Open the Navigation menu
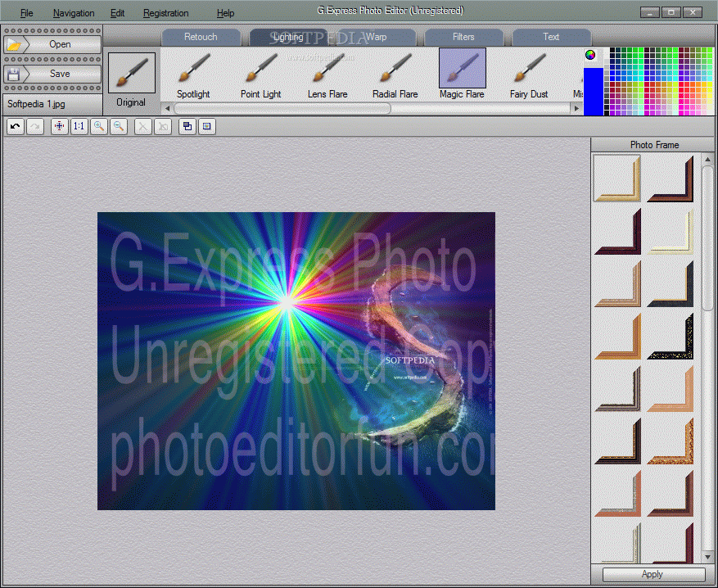This screenshot has height=588, width=718. (74, 13)
